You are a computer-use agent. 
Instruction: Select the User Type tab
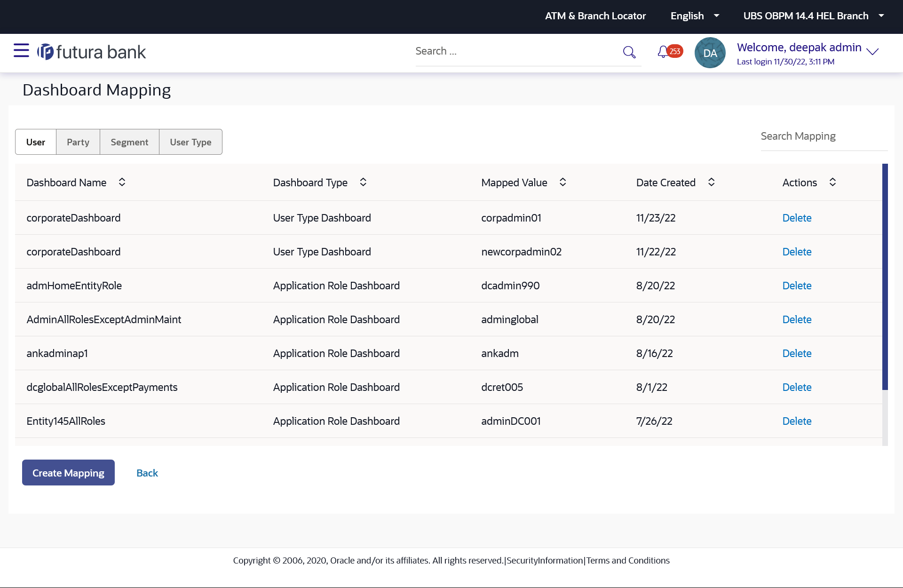click(190, 142)
